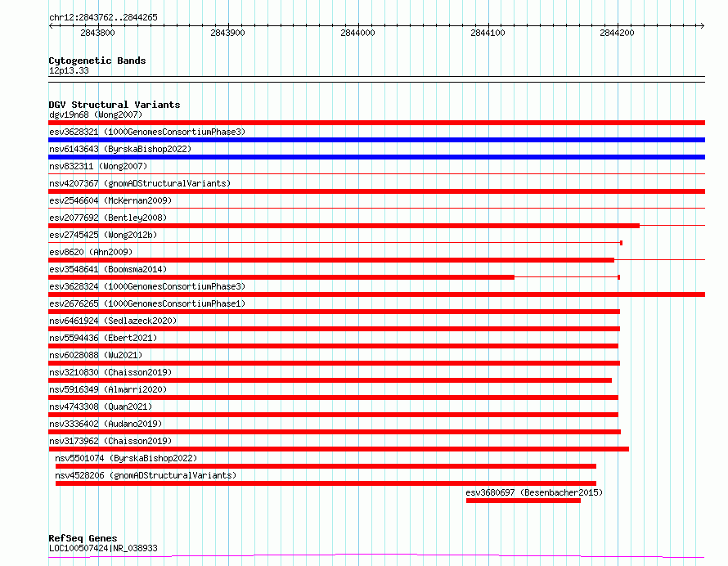
Task: Click the nsv832311 (Wong2007) label
Action: click(98, 166)
